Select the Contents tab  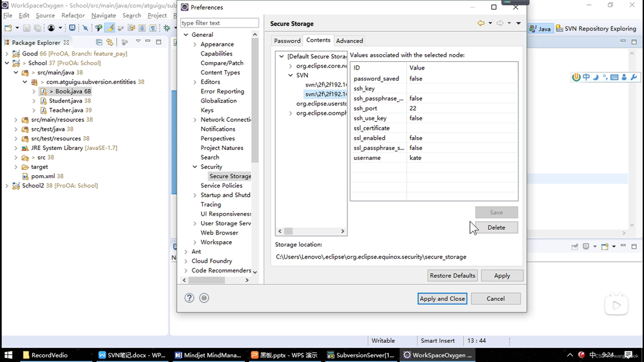[x=318, y=40]
